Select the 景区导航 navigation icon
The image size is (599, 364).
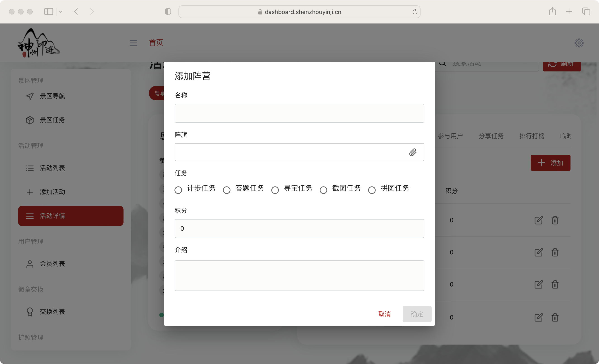click(30, 96)
